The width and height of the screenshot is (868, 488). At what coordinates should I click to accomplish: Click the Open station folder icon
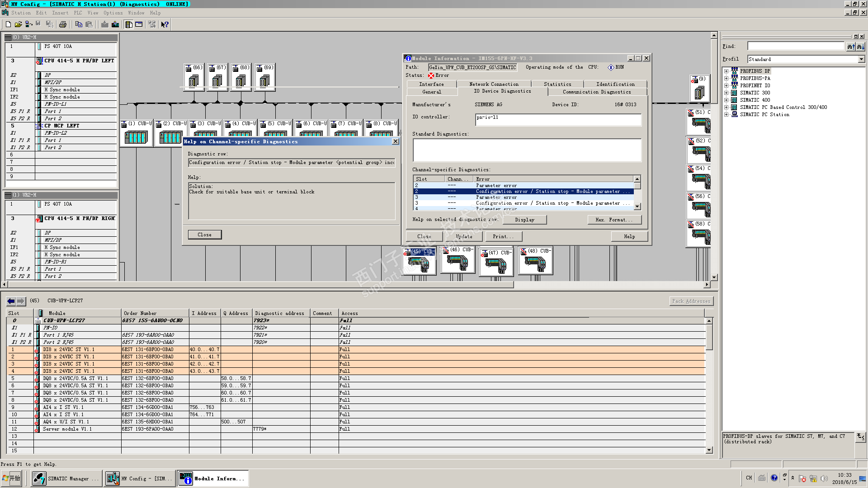18,24
